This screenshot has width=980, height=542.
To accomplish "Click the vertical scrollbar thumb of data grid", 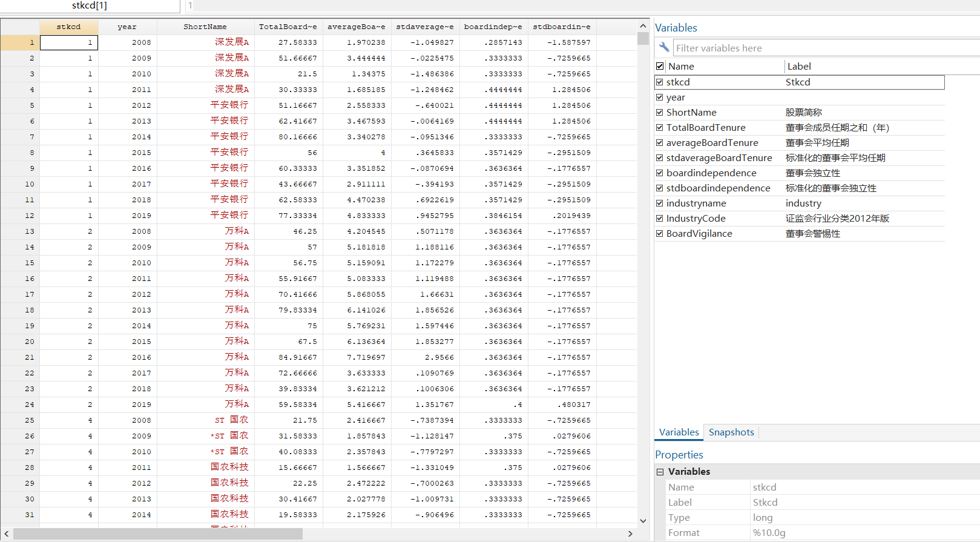I will point(643,39).
